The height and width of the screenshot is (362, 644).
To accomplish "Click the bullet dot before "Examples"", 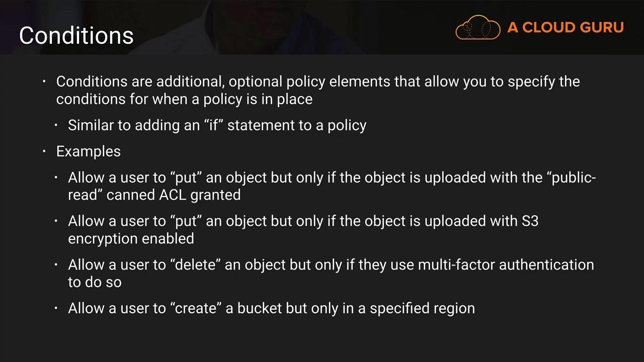I will (x=44, y=151).
